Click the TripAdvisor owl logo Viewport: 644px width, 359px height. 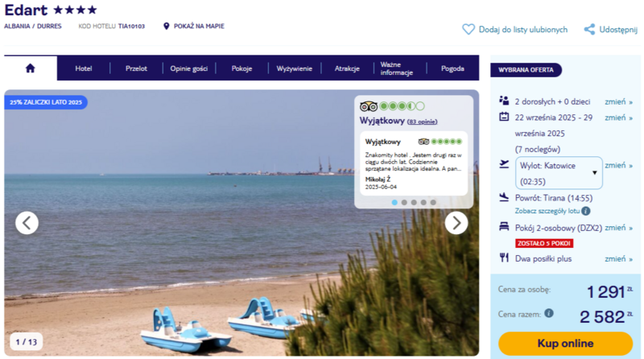coord(369,106)
